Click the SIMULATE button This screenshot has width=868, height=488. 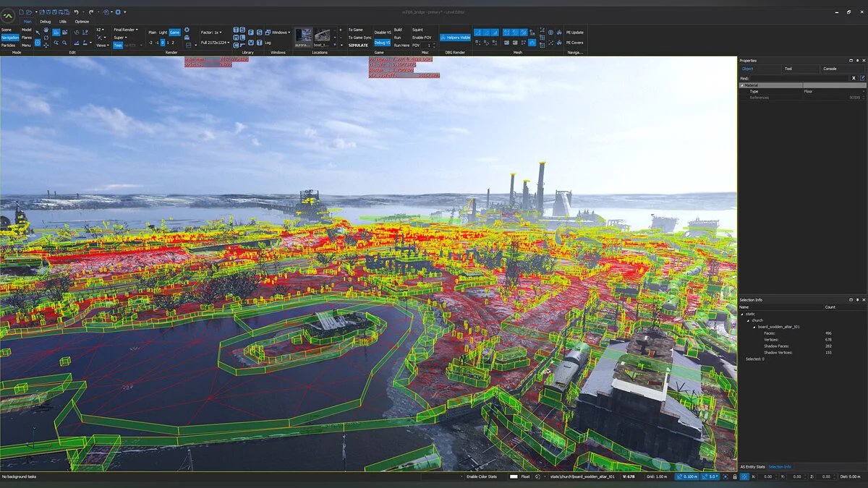(358, 45)
